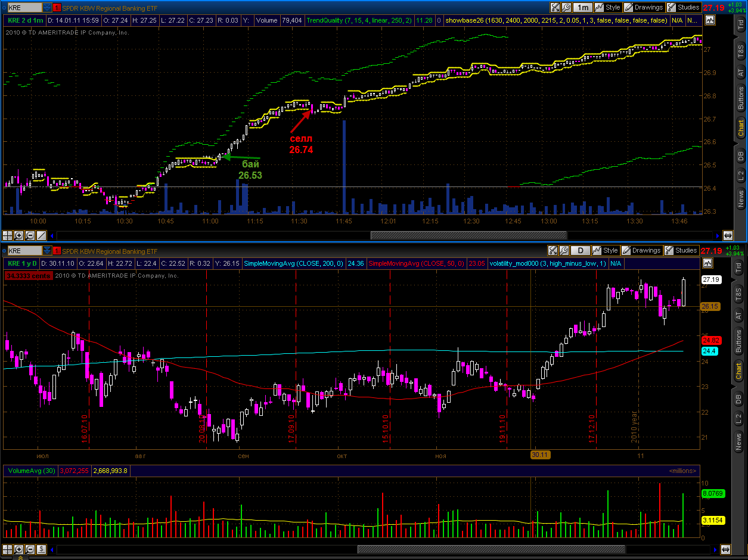Zoom in on the lower daily chart
This screenshot has height=560, width=748.
coord(18,549)
